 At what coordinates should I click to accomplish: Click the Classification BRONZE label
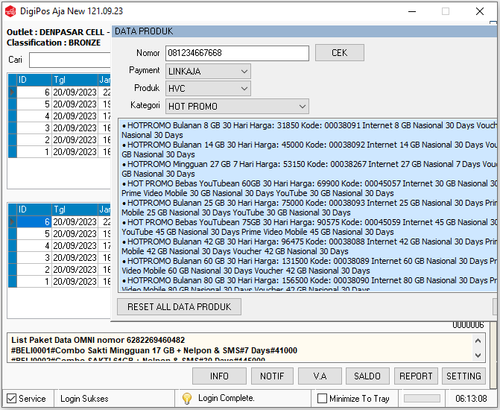click(x=53, y=43)
